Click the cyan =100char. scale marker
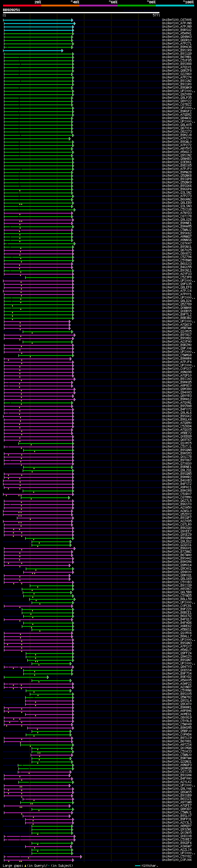This screenshot has height=868, width=197. click(137, 866)
